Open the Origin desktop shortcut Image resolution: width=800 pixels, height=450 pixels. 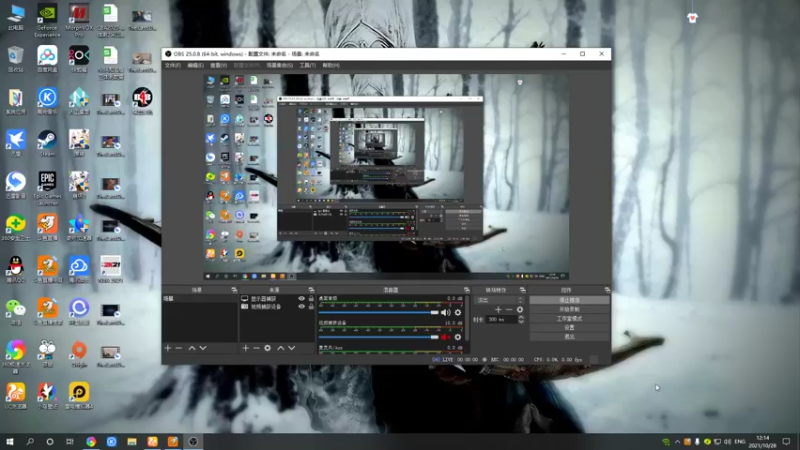79,354
